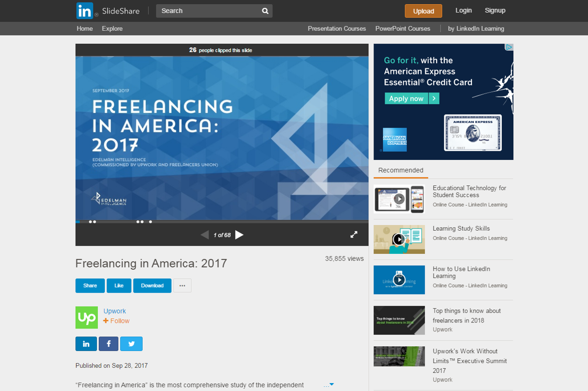Advance to the next slide arrow
The image size is (588, 391).
coord(239,235)
